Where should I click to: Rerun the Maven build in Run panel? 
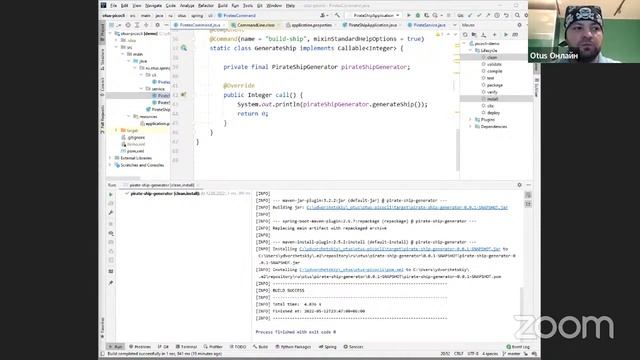pyautogui.click(x=111, y=195)
